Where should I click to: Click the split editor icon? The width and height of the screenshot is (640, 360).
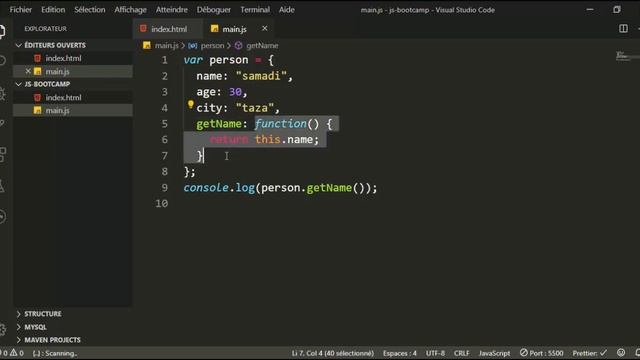[623, 29]
